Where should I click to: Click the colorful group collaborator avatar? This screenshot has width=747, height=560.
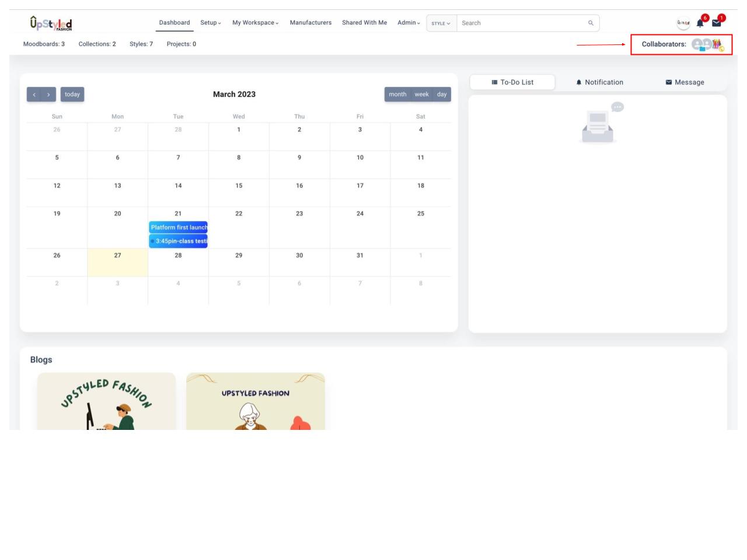click(717, 44)
